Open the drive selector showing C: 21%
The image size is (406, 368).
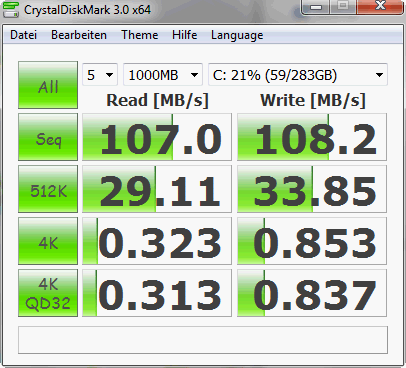tap(298, 75)
